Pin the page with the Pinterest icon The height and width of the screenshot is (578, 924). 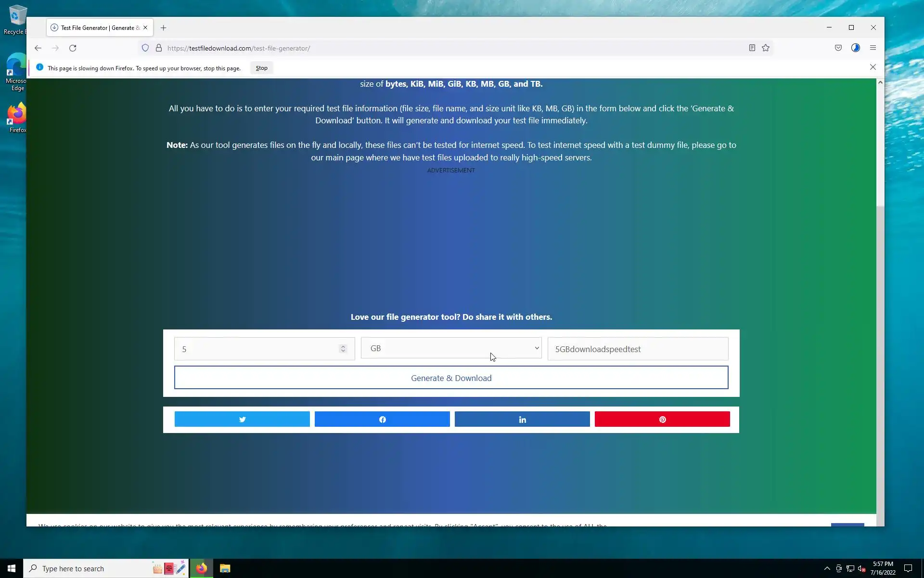[x=662, y=419]
